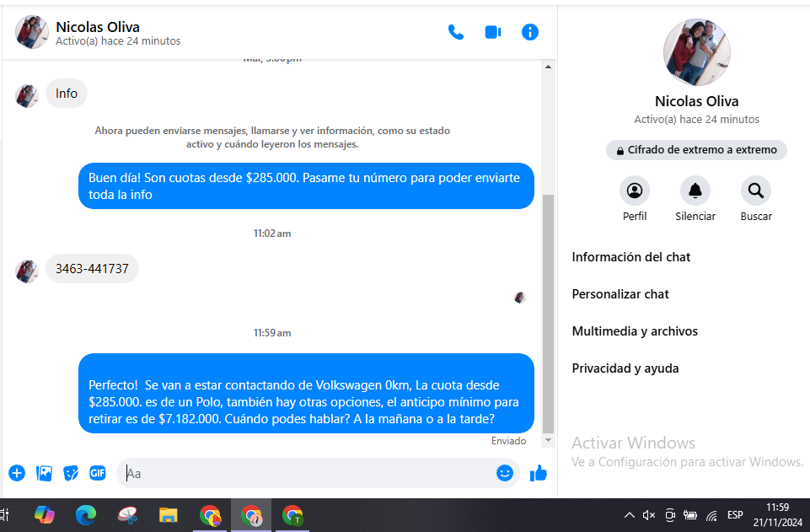Viewport: 810px width, 532px height.
Task: Switch to first Chrome taskbar window
Action: (x=210, y=515)
